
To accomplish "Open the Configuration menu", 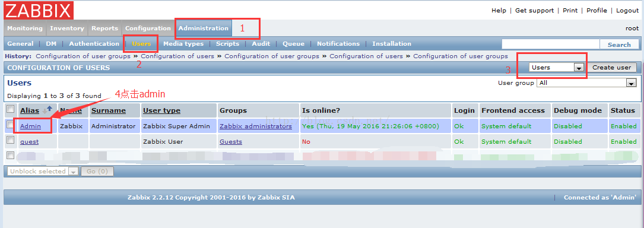I will point(148,28).
